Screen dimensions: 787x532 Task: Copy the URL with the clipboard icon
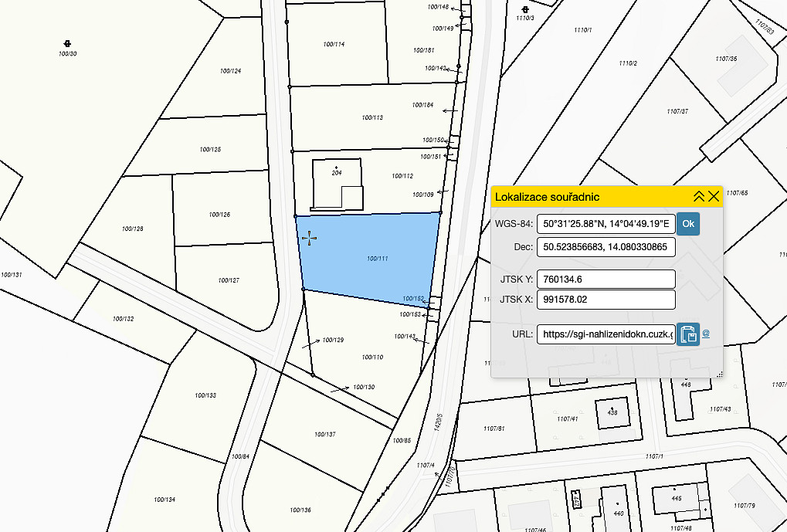687,334
